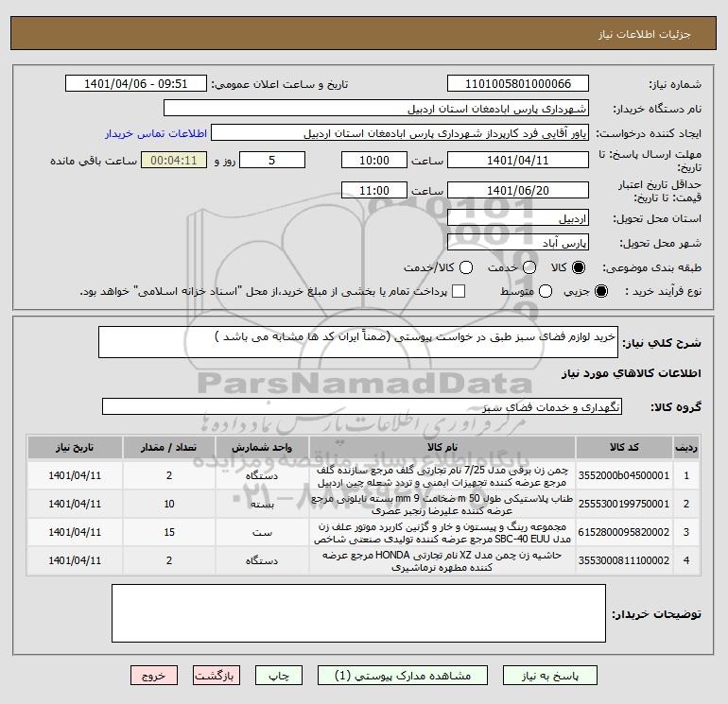Image resolution: width=728 pixels, height=704 pixels.
Task: Click the validity time 11:00 field
Action: (374, 190)
